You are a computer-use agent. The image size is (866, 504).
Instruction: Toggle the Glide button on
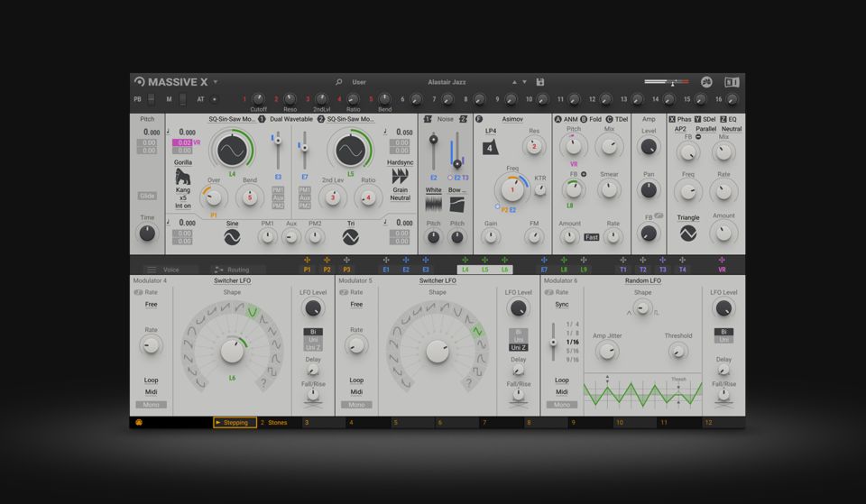pyautogui.click(x=147, y=196)
